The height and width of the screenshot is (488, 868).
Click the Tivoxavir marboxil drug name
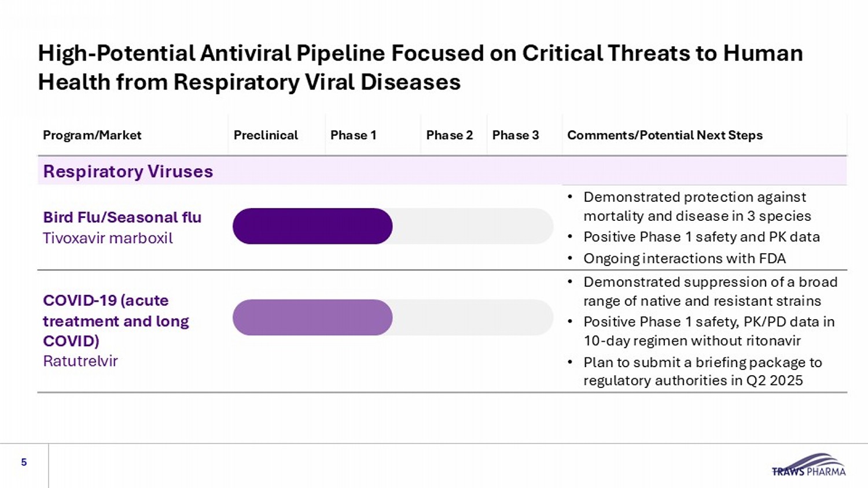(108, 238)
